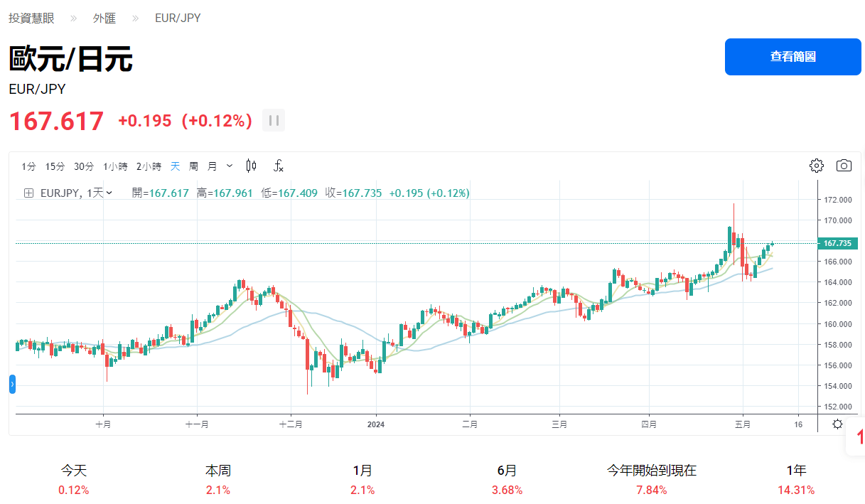Select the 1小時 timeframe
The image size is (865, 504).
click(x=115, y=166)
